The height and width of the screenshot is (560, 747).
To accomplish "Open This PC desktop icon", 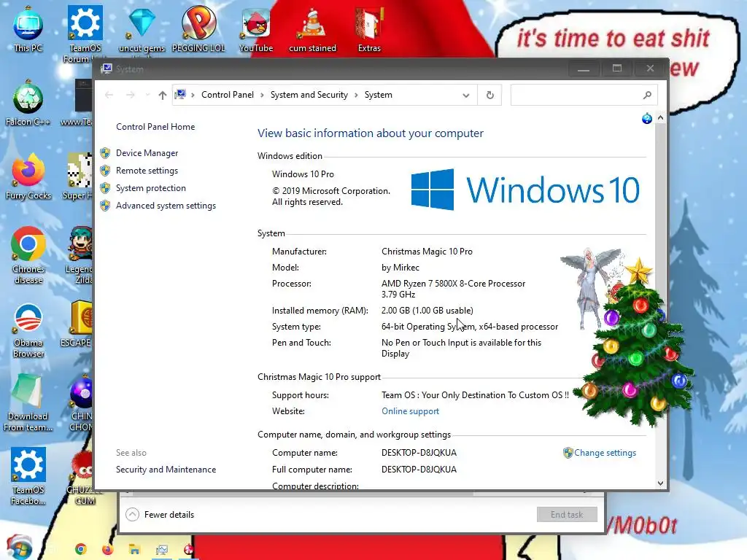I will pos(28,28).
